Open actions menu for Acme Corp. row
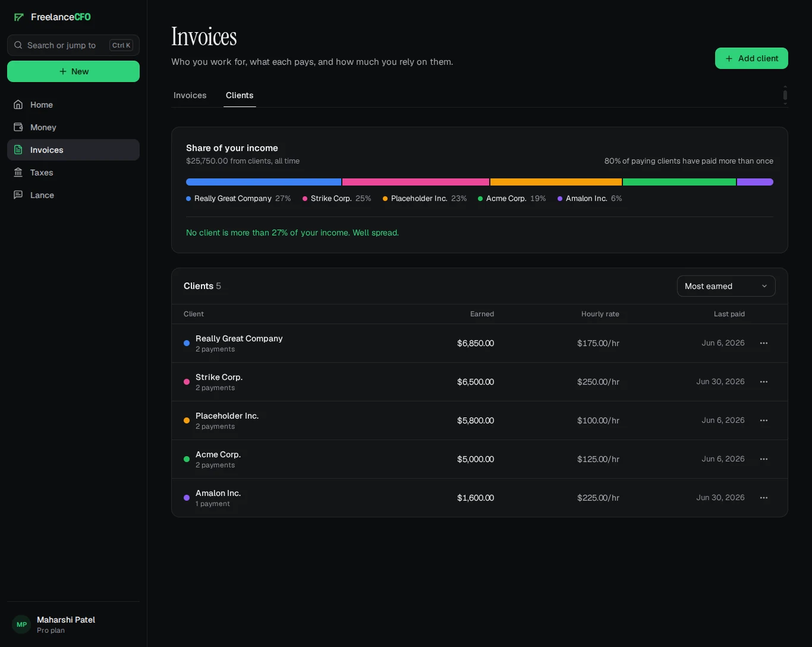 click(x=764, y=459)
